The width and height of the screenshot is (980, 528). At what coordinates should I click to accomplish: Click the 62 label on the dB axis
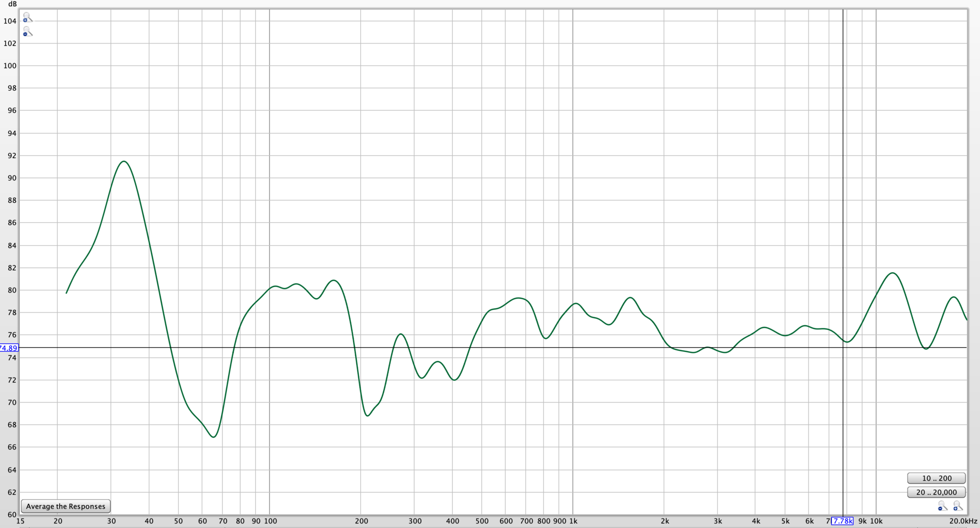click(12, 492)
